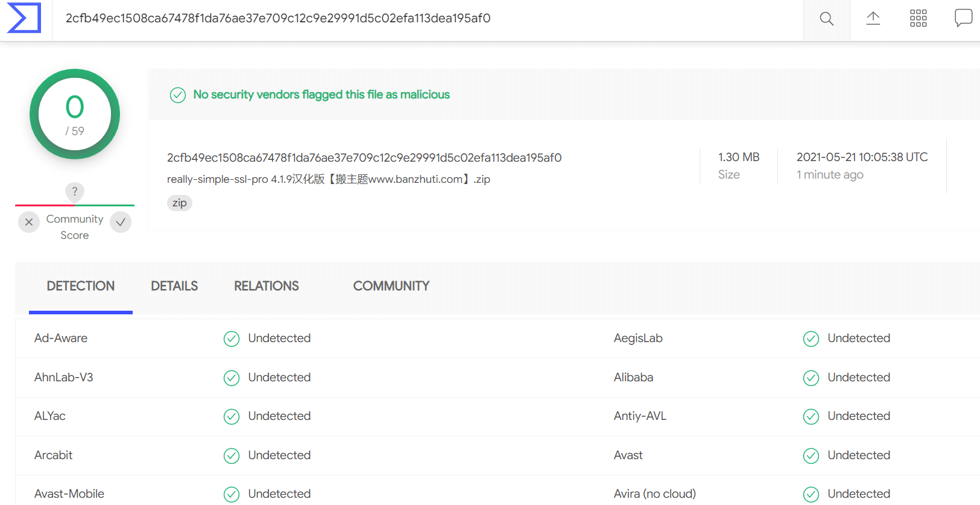Image resolution: width=980 pixels, height=505 pixels.
Task: Open the upload file icon
Action: click(x=873, y=19)
